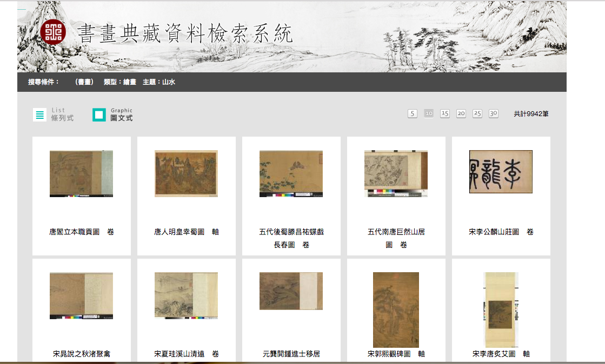Open thumbnail of 唐閻立本職貢圖
This screenshot has width=605, height=364.
point(82,173)
